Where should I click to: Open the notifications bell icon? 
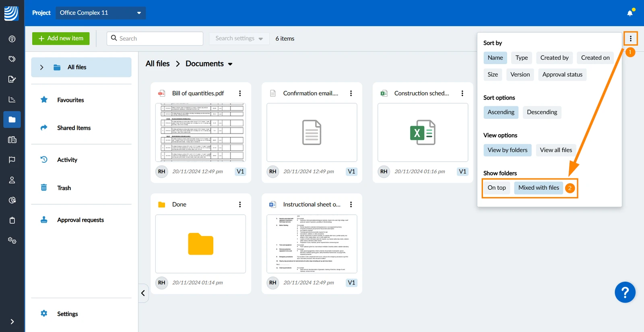(x=630, y=13)
